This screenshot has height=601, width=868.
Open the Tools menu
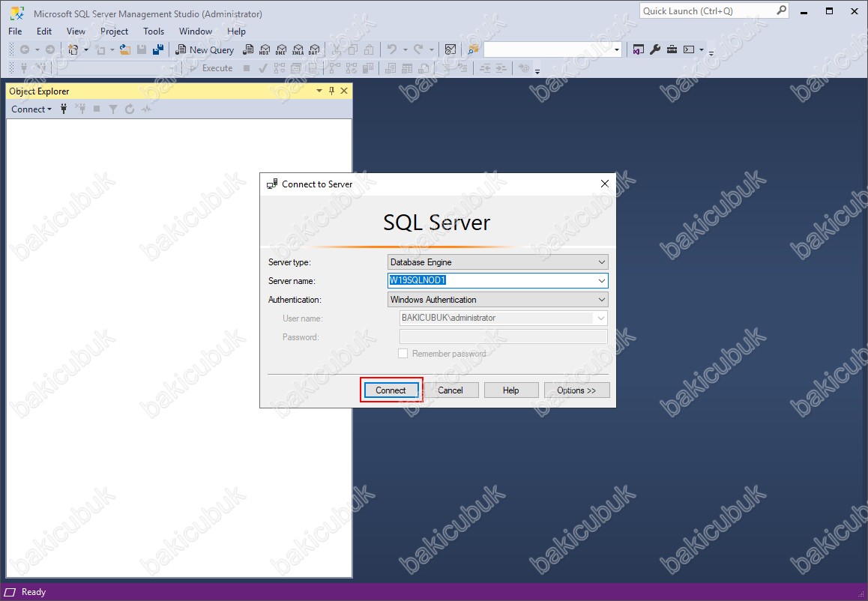pos(154,31)
